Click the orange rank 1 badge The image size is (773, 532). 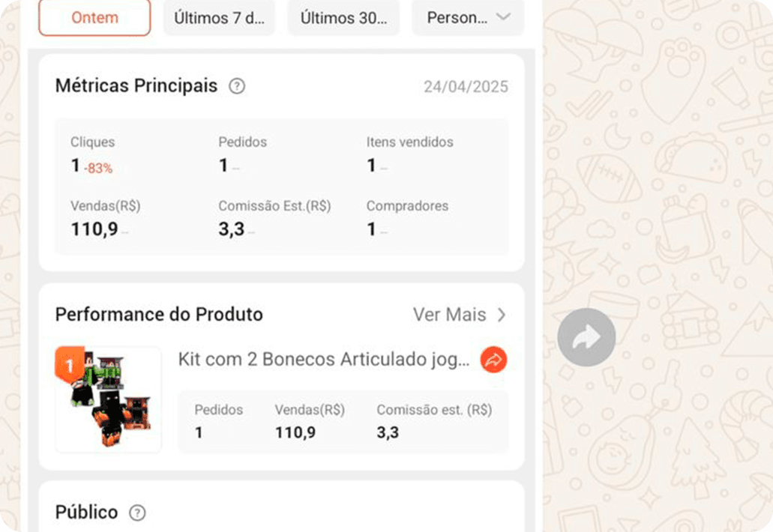(70, 365)
